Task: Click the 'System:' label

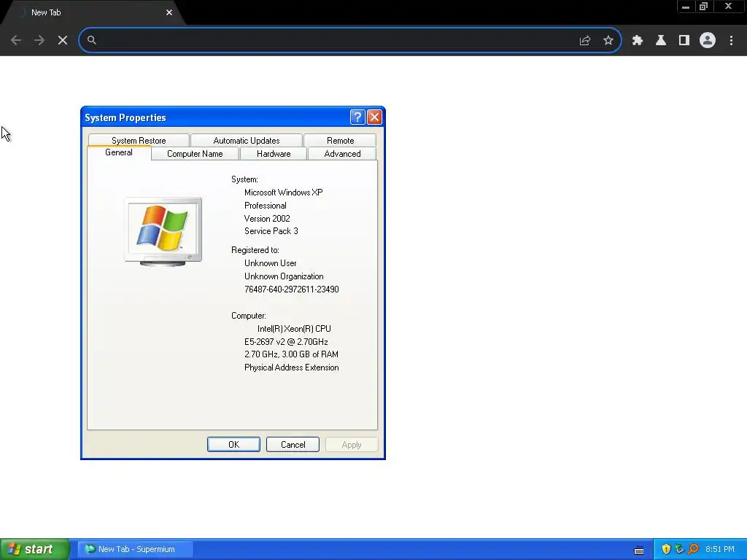Action: (x=244, y=179)
